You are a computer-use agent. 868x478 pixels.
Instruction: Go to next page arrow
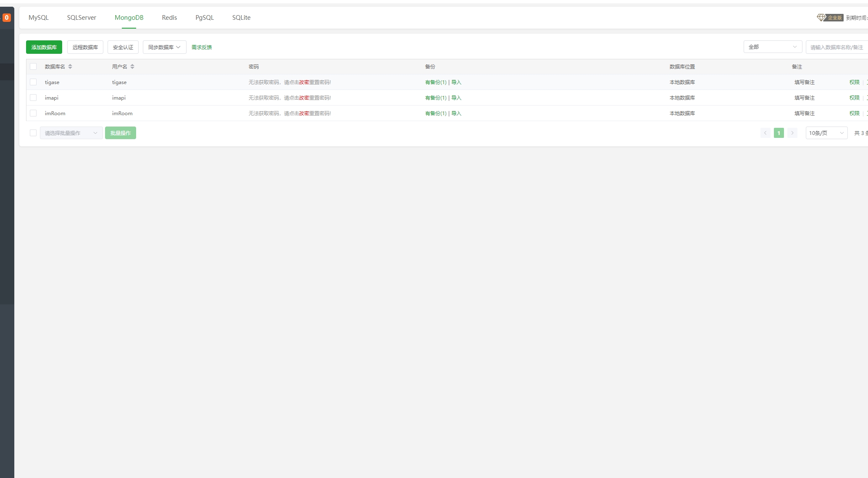792,133
